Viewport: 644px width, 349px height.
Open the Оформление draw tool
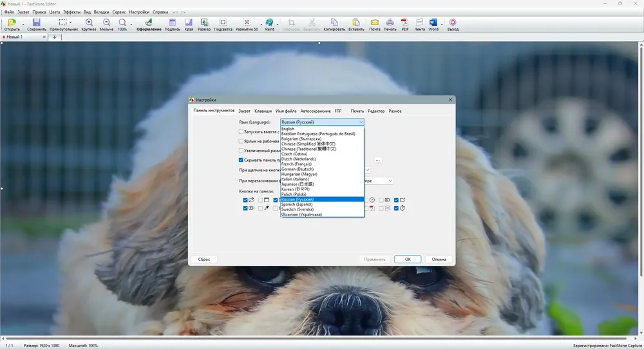(x=149, y=22)
